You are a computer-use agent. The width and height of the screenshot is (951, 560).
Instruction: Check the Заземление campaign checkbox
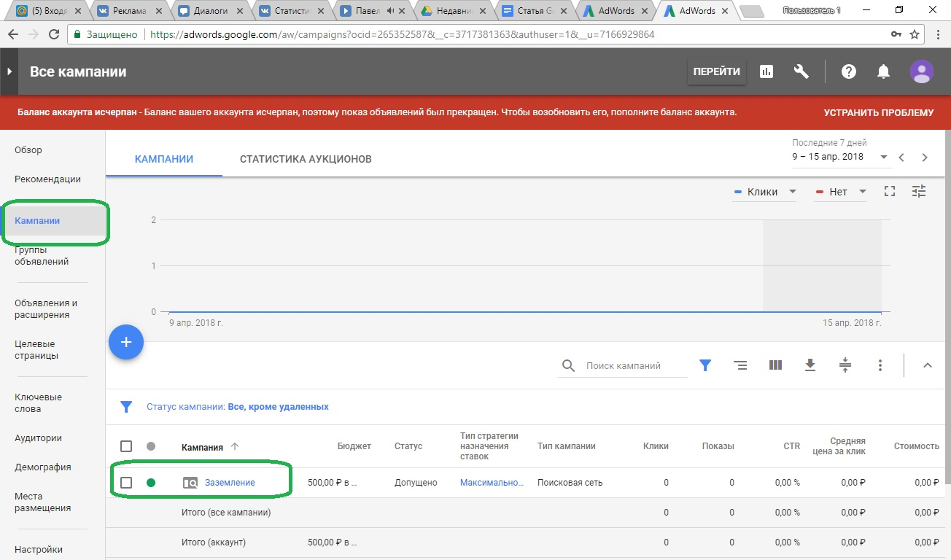click(x=126, y=483)
